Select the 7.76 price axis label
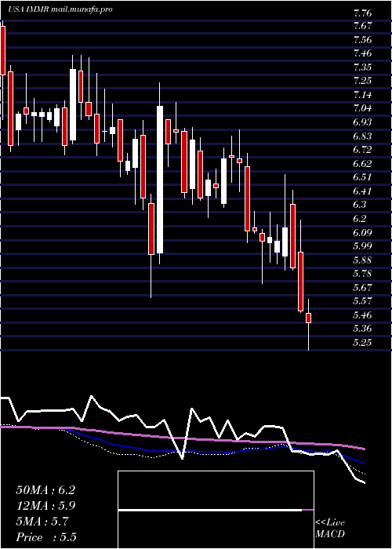The height and width of the screenshot is (549, 392). pyautogui.click(x=362, y=14)
